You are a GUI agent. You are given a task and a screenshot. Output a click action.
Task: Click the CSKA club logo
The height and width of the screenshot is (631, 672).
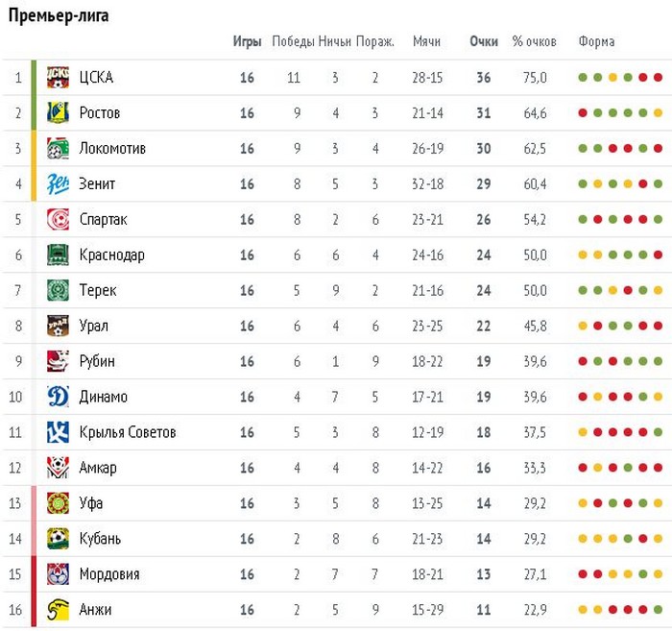point(59,78)
